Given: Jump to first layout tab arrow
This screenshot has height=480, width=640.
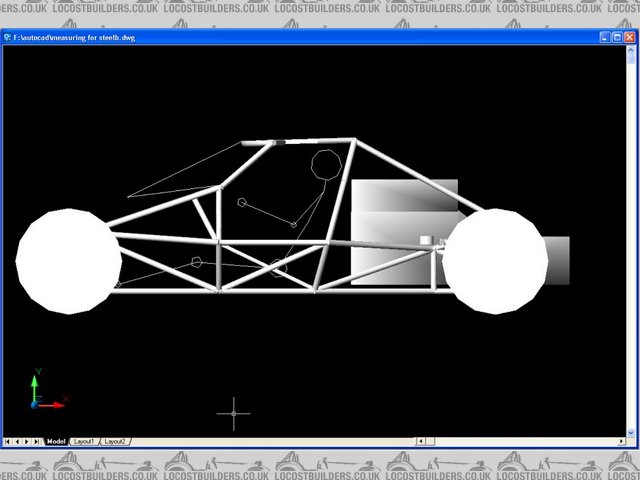Looking at the screenshot, I should tap(9, 441).
